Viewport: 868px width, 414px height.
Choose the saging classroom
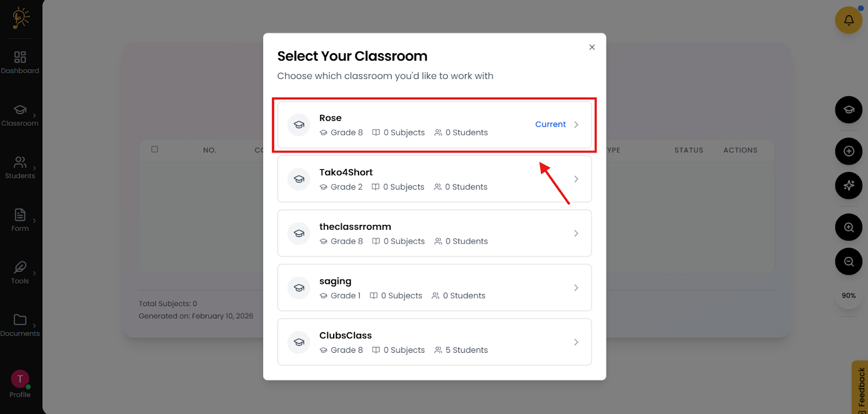[x=434, y=288]
